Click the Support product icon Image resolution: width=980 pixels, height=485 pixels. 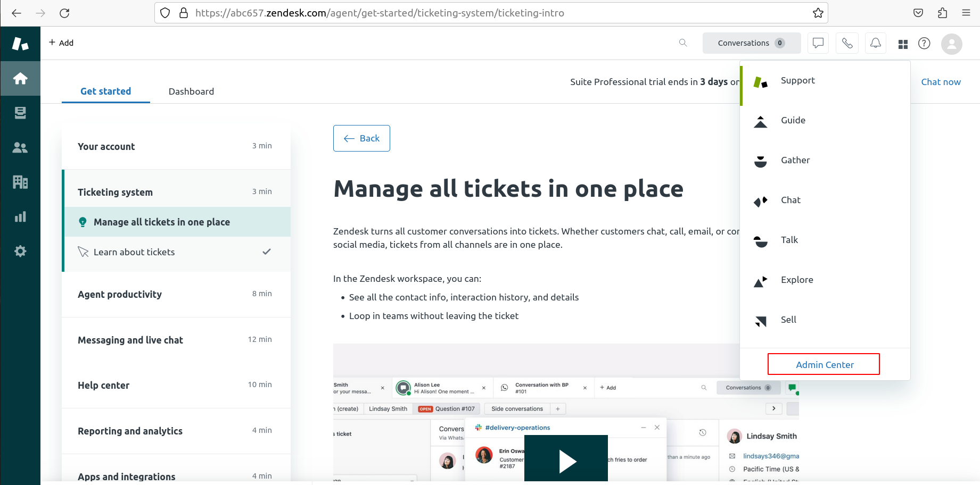761,82
